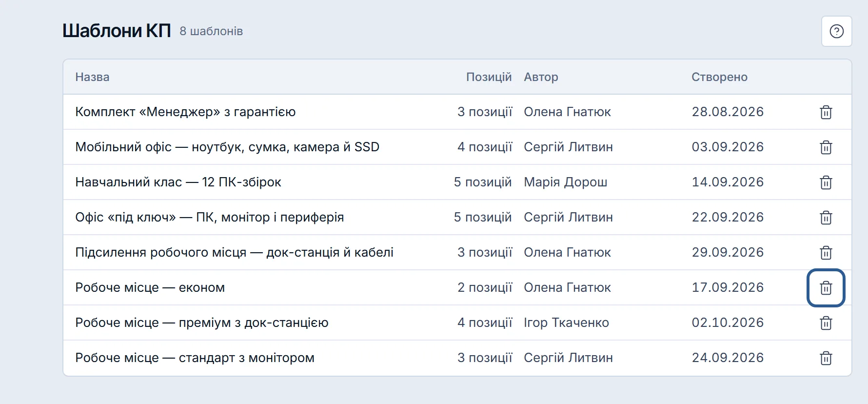
Task: Click date 03.09.2026
Action: [728, 147]
